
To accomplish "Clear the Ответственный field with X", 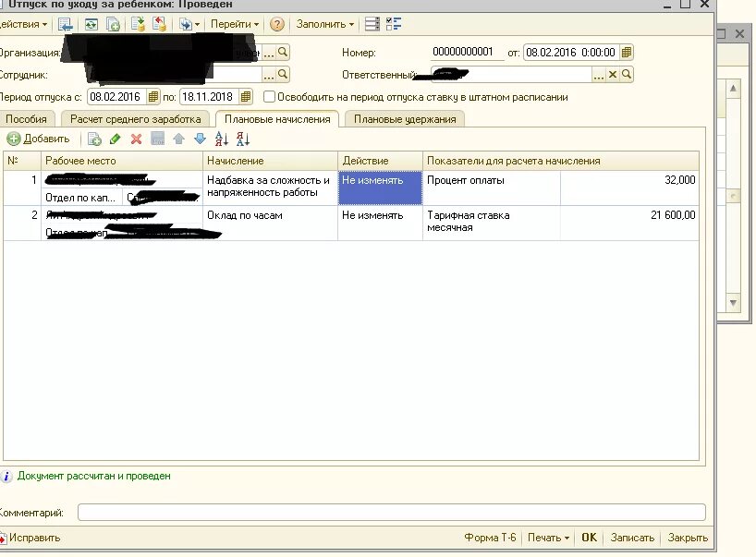I will (x=613, y=75).
